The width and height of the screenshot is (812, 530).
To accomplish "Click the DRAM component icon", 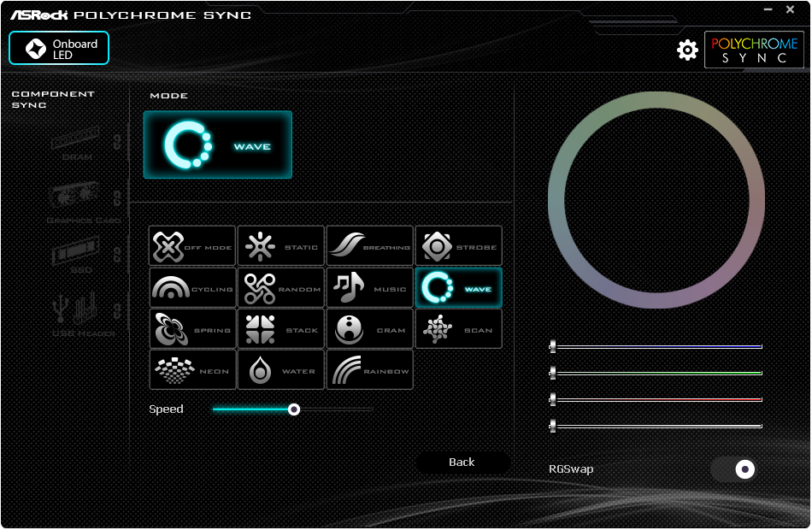I will tap(75, 138).
